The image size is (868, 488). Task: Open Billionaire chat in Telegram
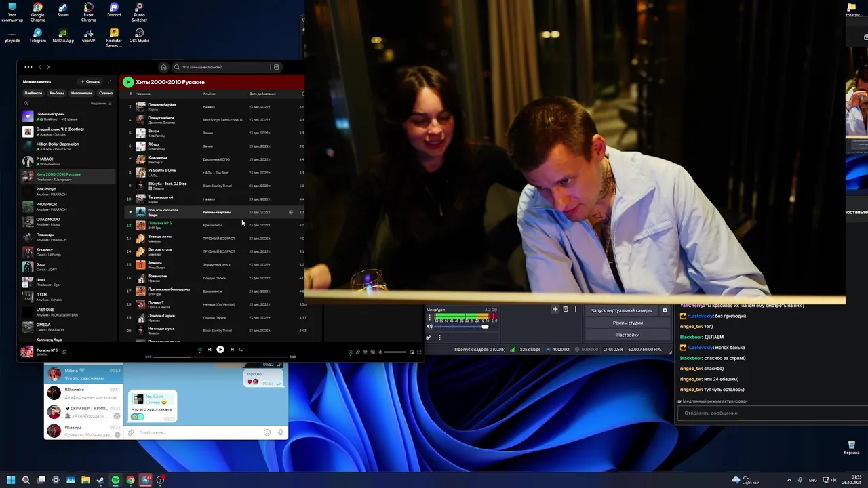pyautogui.click(x=83, y=393)
